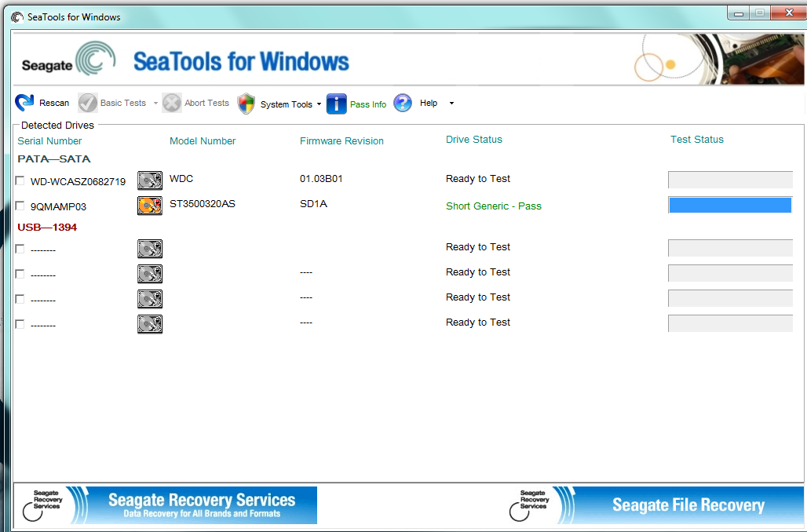Click the fourth USB drive icon
Viewport: 807px width, 532px height.
click(150, 324)
